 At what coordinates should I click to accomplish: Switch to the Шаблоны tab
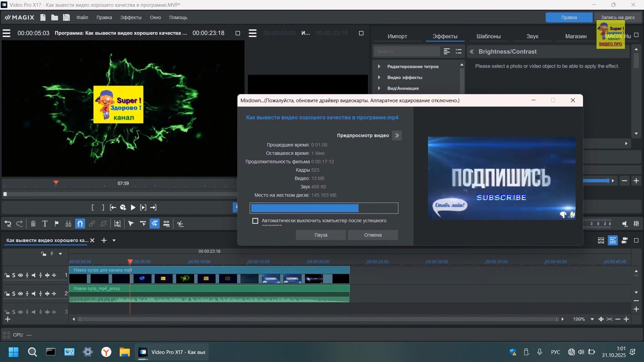click(488, 36)
